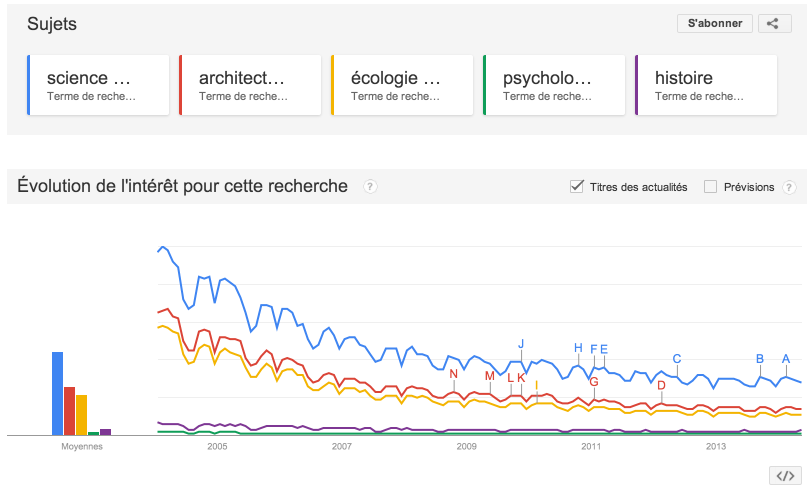Click the red Moyennes average bar
Viewport: 811px width, 493px height.
coord(69,411)
